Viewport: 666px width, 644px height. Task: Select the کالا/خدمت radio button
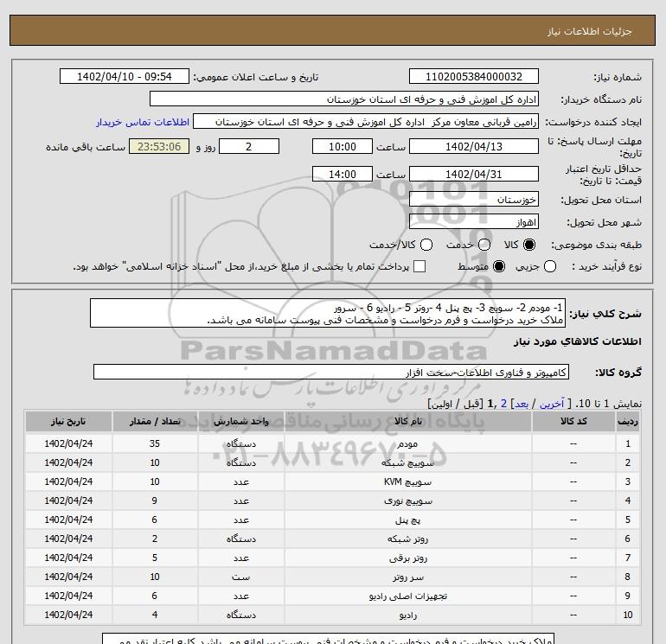tap(426, 245)
